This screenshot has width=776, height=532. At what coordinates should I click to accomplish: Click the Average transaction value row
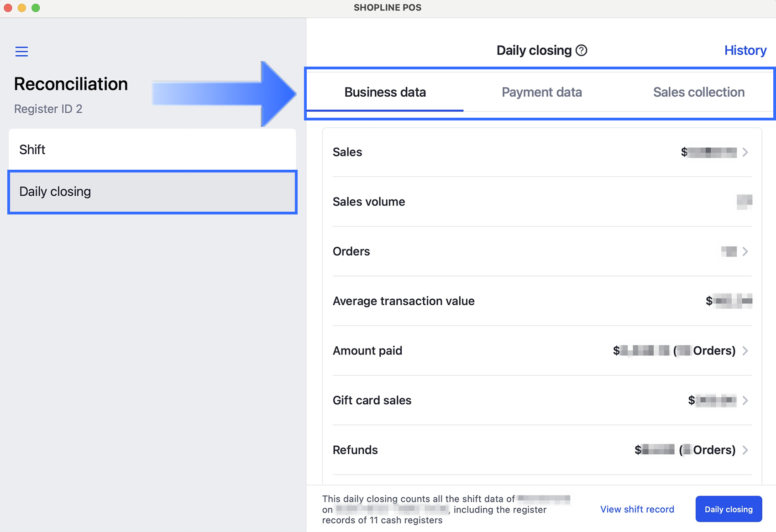tap(542, 301)
